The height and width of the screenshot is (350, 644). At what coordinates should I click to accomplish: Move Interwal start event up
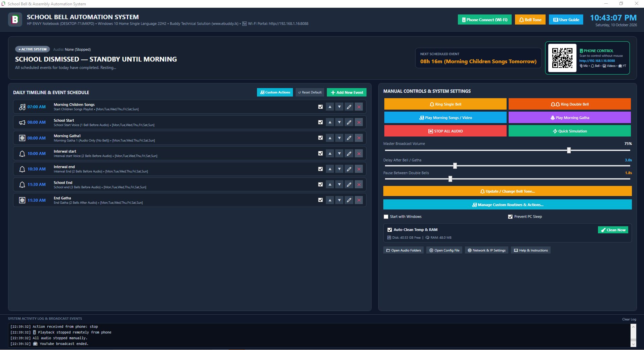tap(330, 153)
